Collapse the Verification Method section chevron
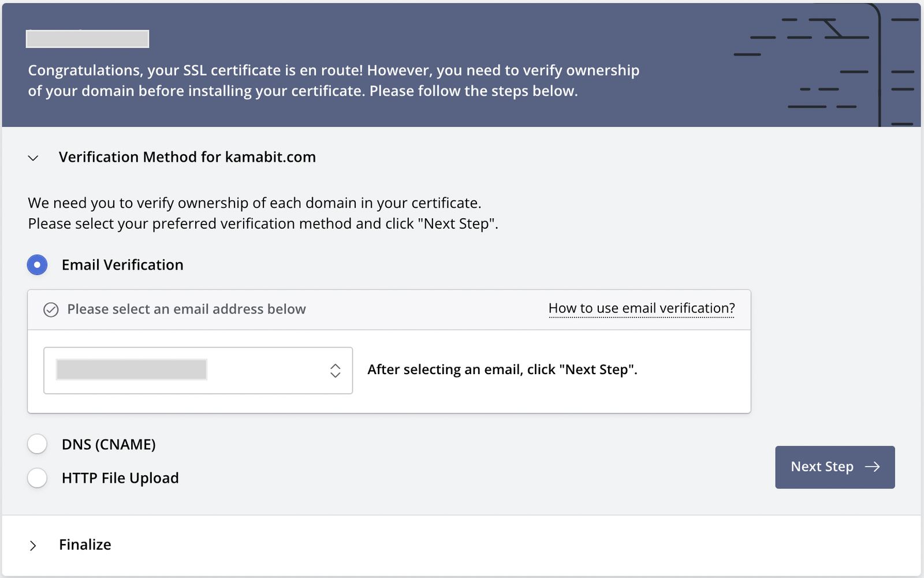 click(x=33, y=158)
